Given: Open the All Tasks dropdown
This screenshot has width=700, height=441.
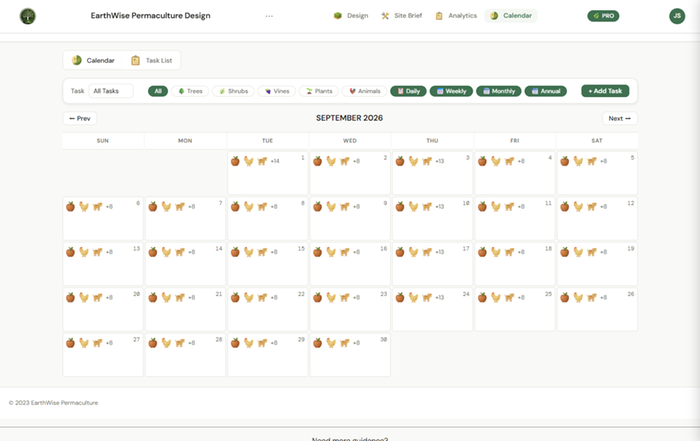Looking at the screenshot, I should click(x=111, y=91).
